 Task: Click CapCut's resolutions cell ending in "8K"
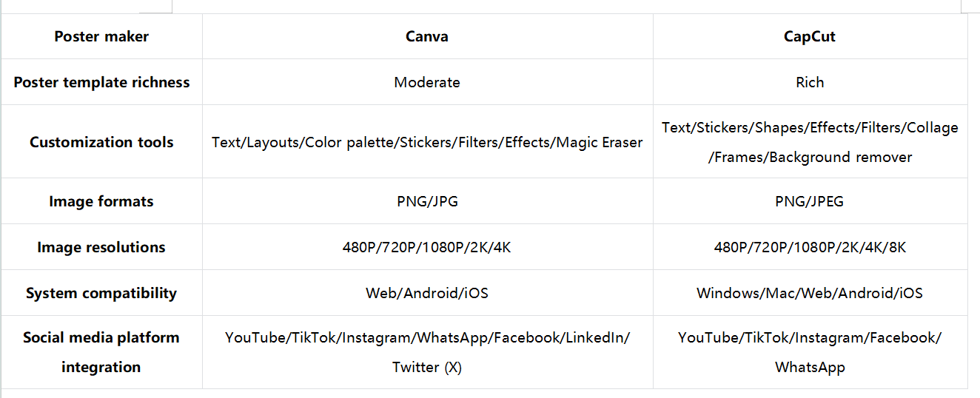pos(810,247)
